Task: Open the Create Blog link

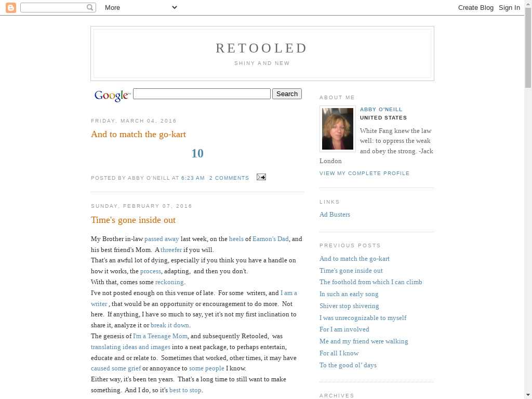Action: click(475, 7)
